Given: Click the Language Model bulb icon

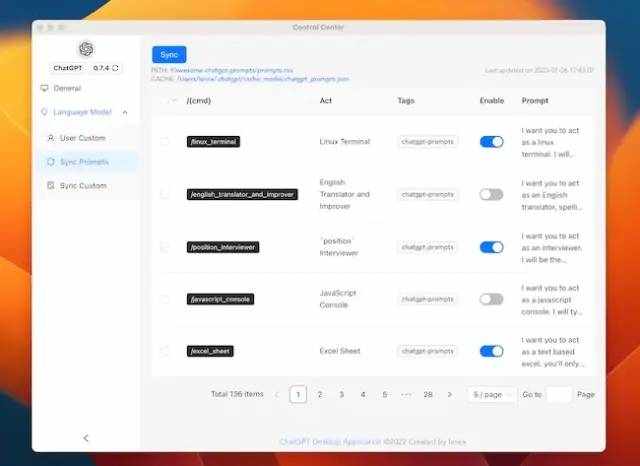Looking at the screenshot, I should (x=44, y=112).
